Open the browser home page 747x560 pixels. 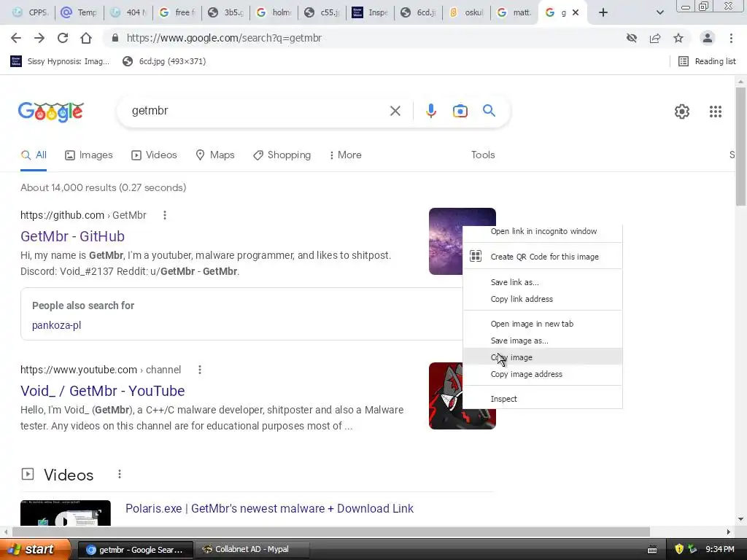86,38
